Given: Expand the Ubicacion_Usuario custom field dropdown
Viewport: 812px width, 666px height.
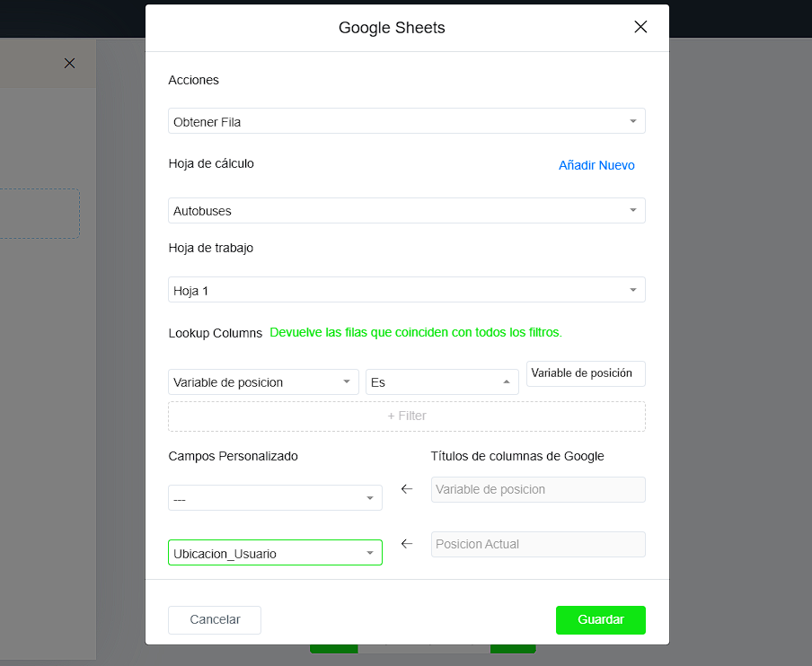Looking at the screenshot, I should click(275, 553).
